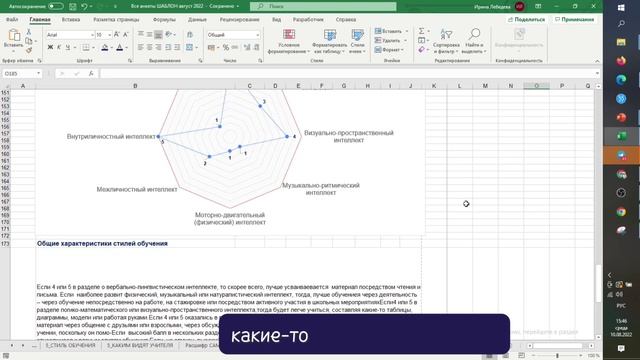640x360 pixels.
Task: Select the 3_КАКИМ ВИДЯТ УЧИТЕЛЯ sheet tab
Action: point(140,346)
